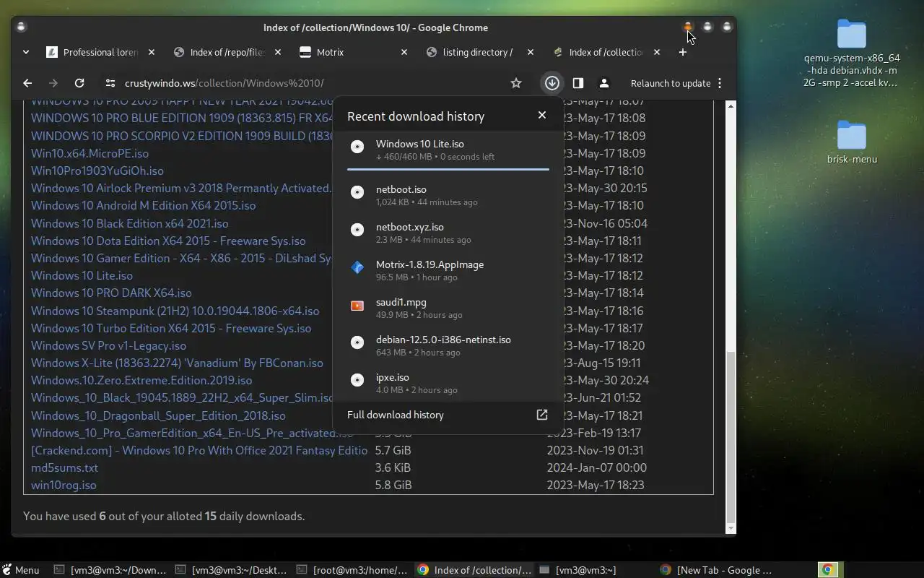Bookmark this page with the star icon
Image resolution: width=924 pixels, height=578 pixels.
click(516, 83)
